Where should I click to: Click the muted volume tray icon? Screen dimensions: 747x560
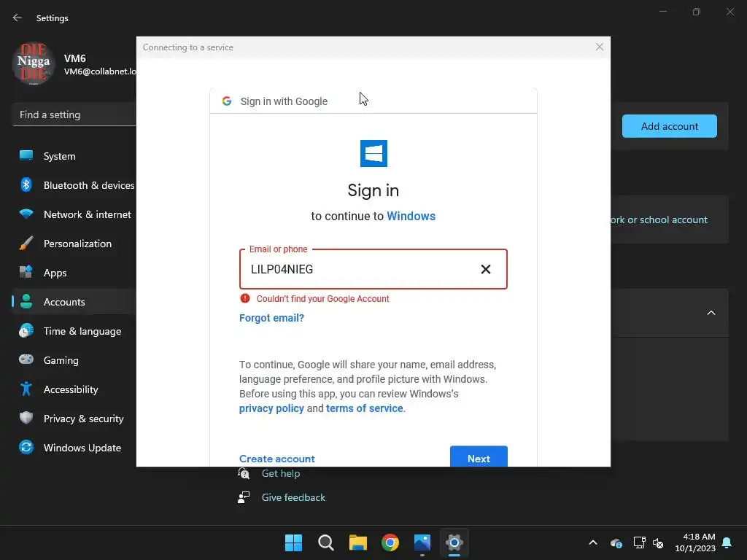[658, 542]
